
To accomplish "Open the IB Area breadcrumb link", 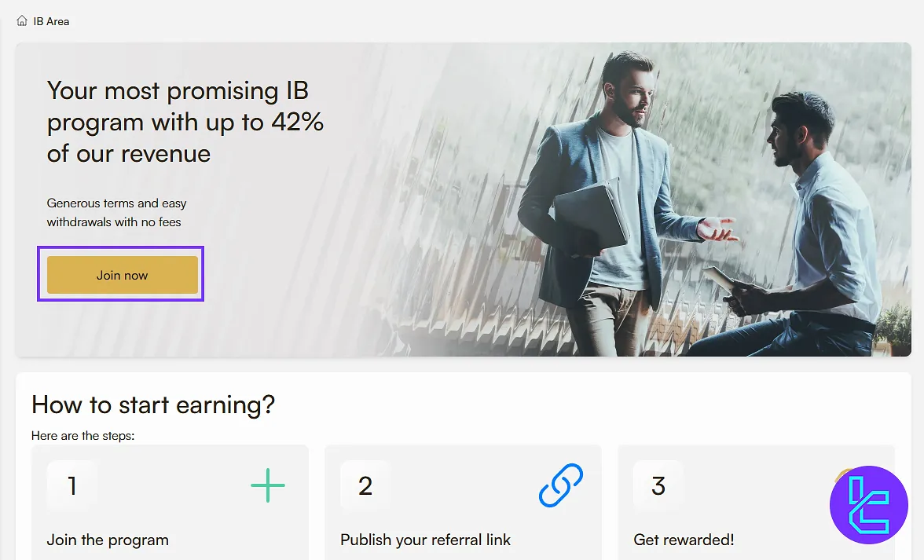I will [52, 21].
